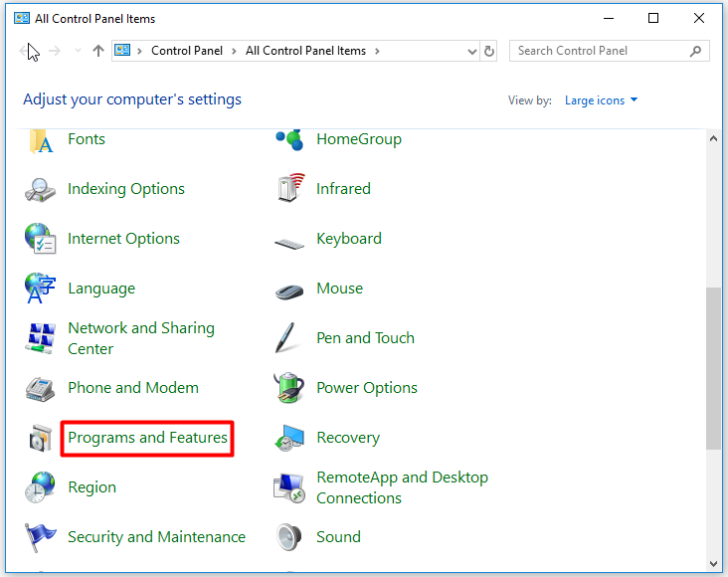The width and height of the screenshot is (728, 577).
Task: Open the Keyboard link
Action: [x=349, y=239]
